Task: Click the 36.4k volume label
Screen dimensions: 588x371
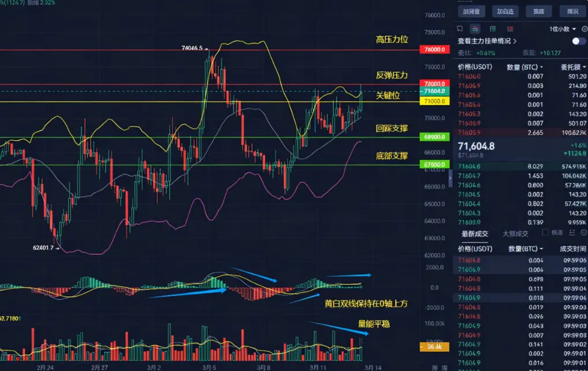Action: click(434, 347)
